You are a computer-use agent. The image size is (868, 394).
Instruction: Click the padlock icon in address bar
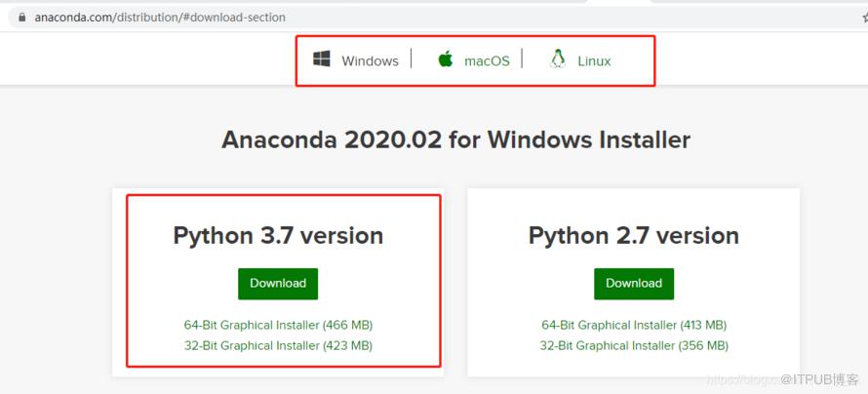click(22, 18)
